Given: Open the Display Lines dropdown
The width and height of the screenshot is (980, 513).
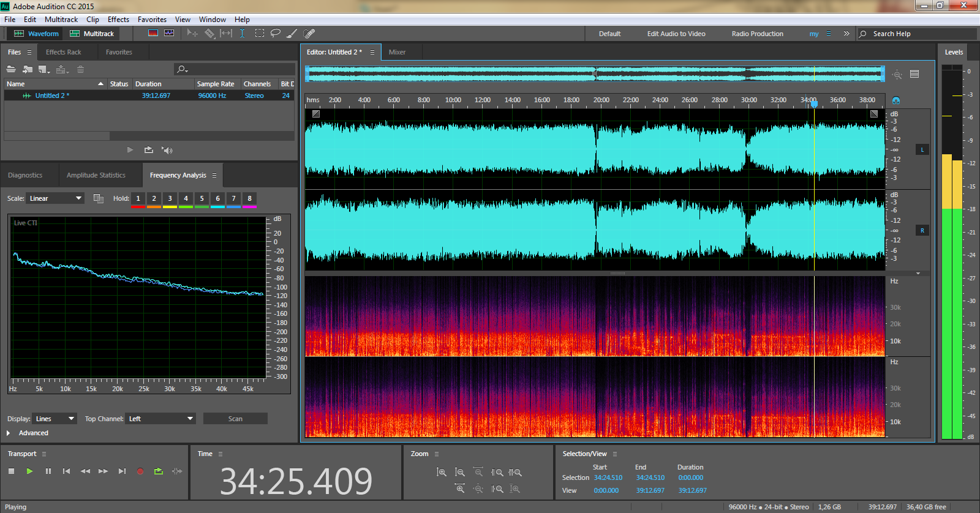Looking at the screenshot, I should click(x=55, y=419).
